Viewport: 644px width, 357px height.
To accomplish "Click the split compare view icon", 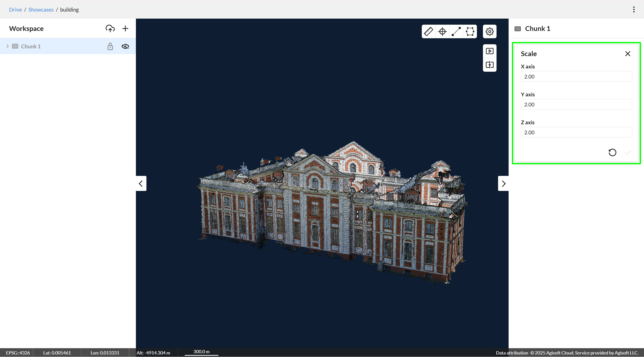I will point(489,65).
